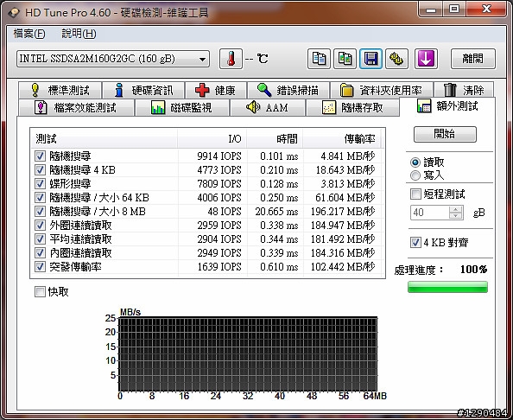Open the 健康 health tab
The image size is (513, 420).
pos(216,90)
